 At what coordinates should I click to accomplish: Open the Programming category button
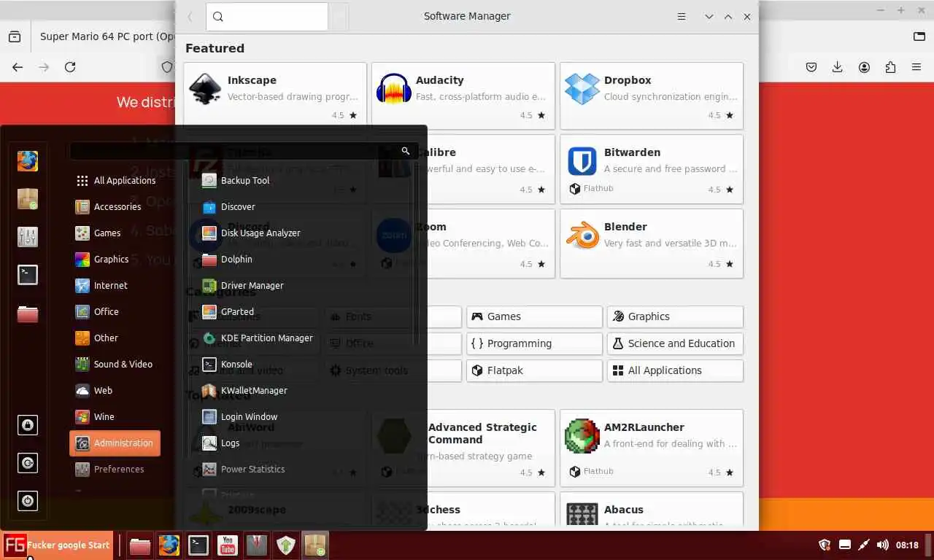point(534,343)
